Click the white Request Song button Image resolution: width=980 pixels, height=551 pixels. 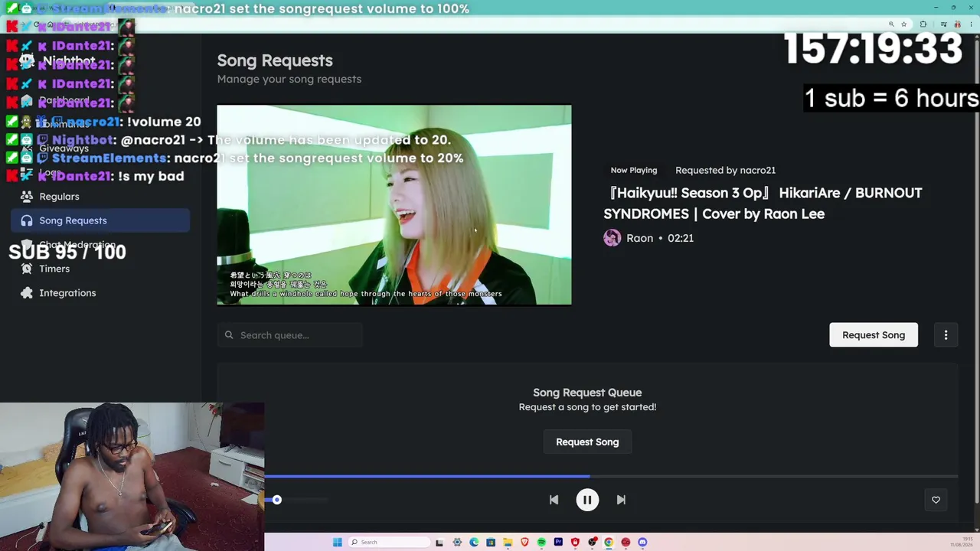click(x=874, y=335)
